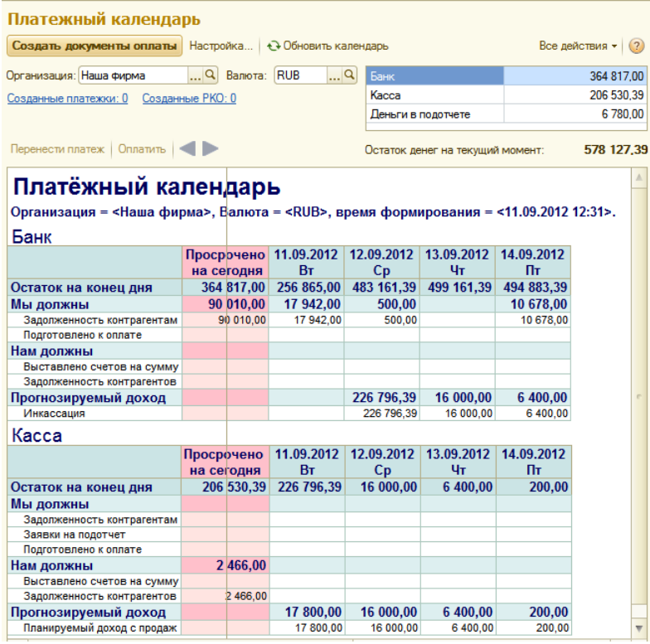
Task: Open the Все действия dropdown menu
Action: coord(578,46)
